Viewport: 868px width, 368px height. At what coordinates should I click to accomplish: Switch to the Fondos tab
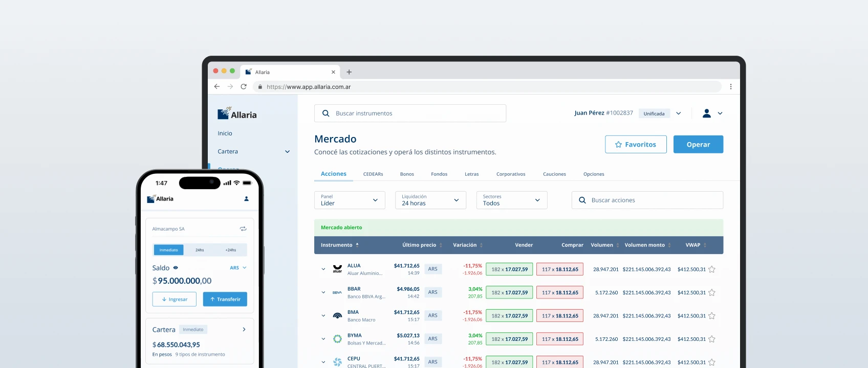(x=439, y=174)
